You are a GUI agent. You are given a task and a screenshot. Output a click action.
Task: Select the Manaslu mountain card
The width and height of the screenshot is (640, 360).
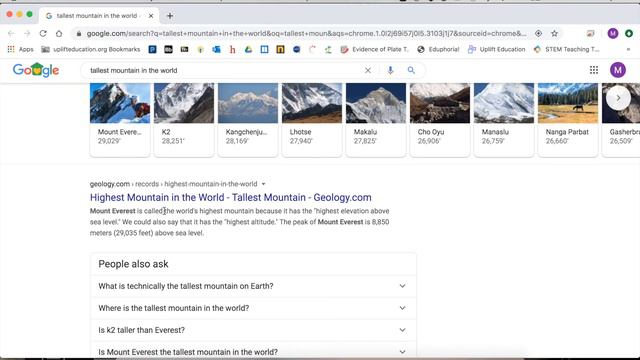[x=504, y=119]
